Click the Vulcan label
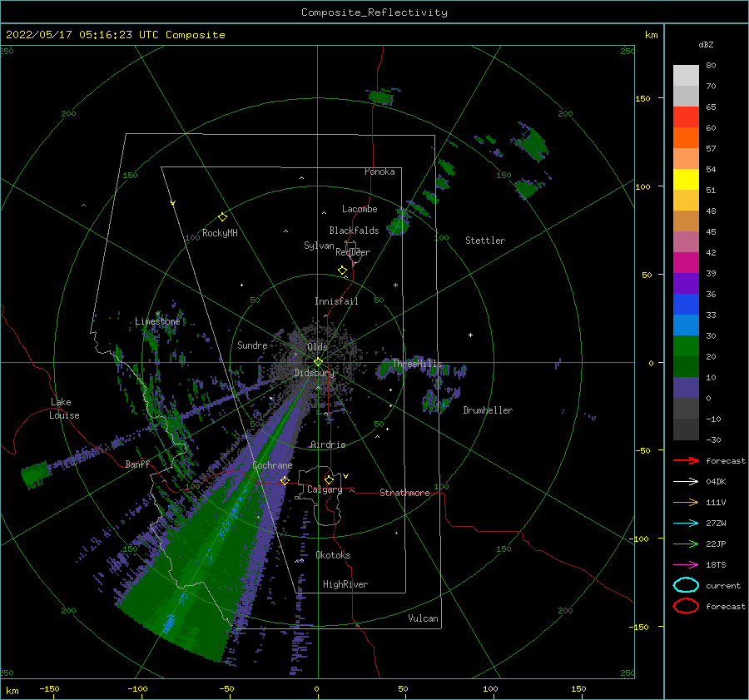Viewport: 749px width, 700px height. click(x=424, y=618)
